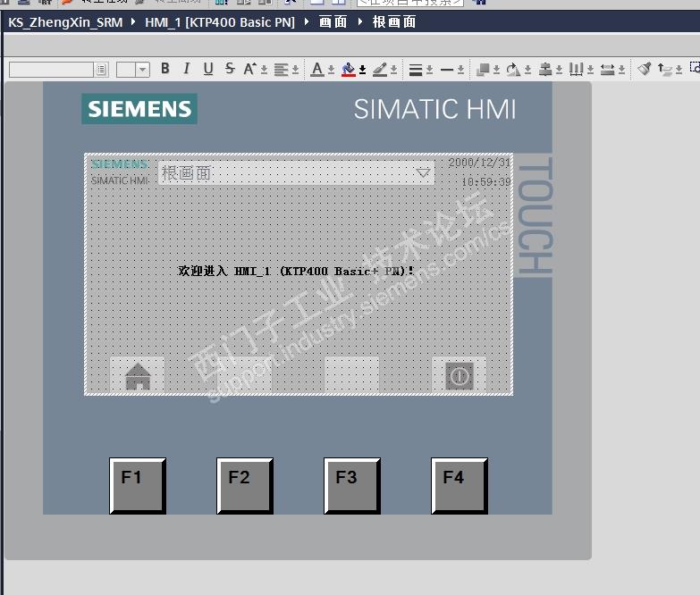Screen dimensions: 700x595
Task: Click the line style icon
Action: pos(447,70)
